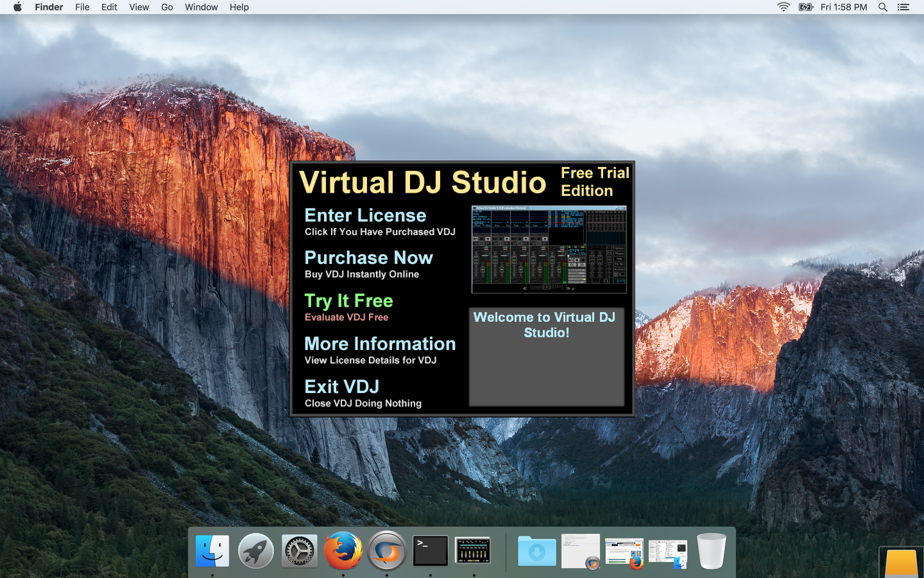924x578 pixels.
Task: Click the Welcome to Virtual DJ Studio panel
Action: tap(546, 357)
